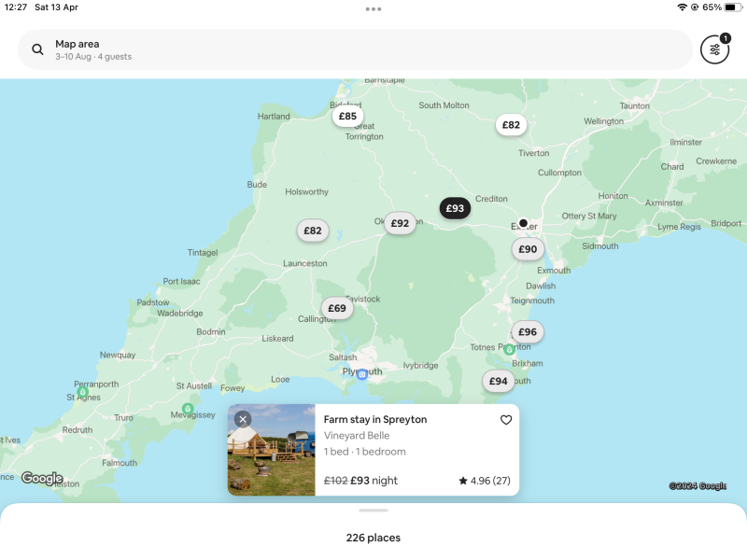747x560 pixels.
Task: Save Farm stay in Spreyton to wishlist
Action: tap(506, 419)
